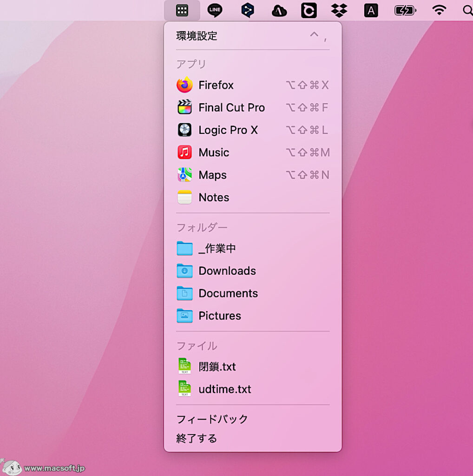Launch Logic Pro X from the list

253,130
